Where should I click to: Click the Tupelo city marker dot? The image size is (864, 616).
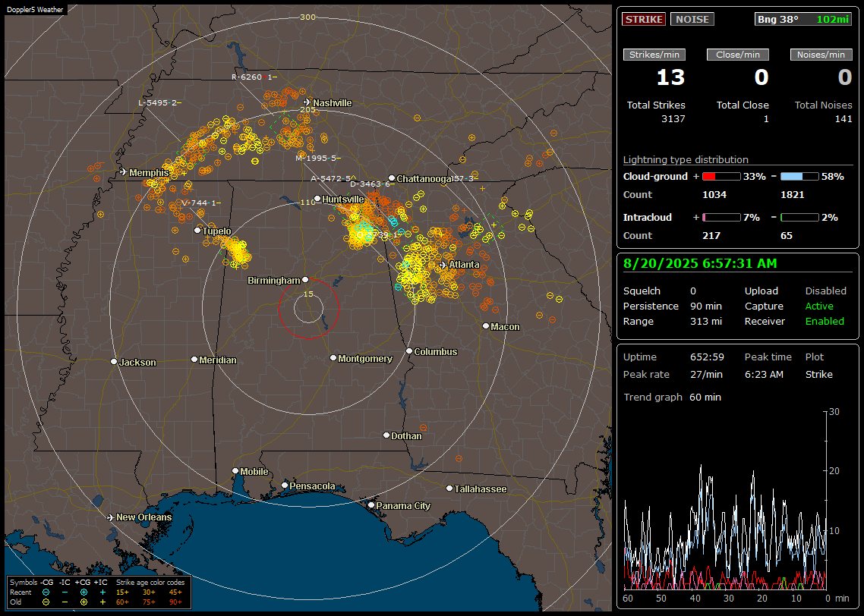click(x=198, y=230)
